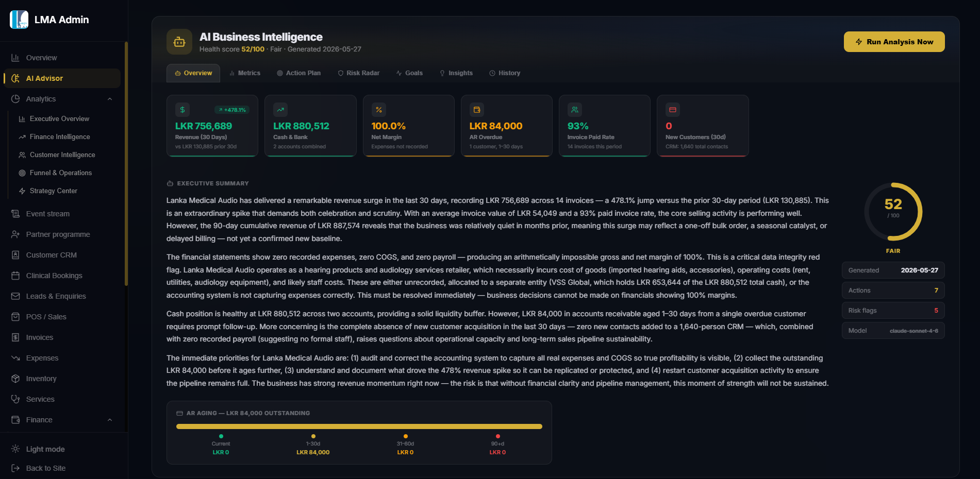The image size is (980, 479).
Task: Click the +478.1% growth badge
Action: 232,110
